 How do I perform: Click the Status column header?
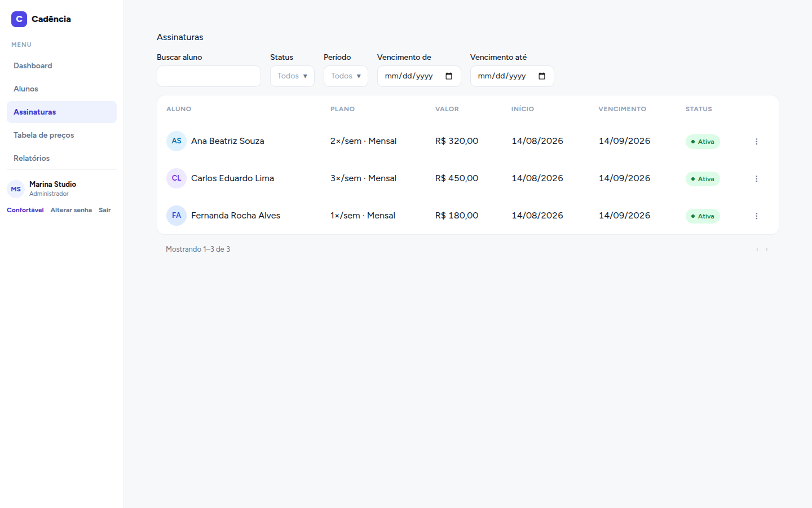[x=699, y=109]
